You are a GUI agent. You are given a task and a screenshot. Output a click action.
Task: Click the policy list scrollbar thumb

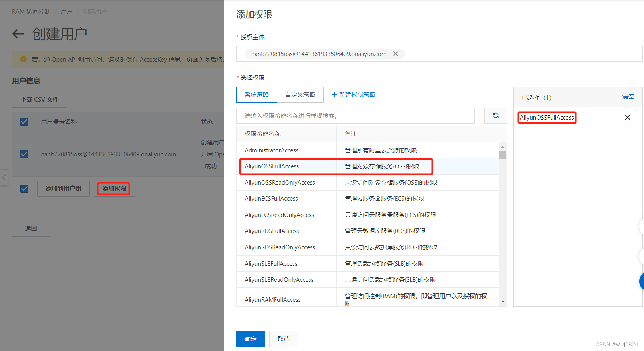coord(503,155)
